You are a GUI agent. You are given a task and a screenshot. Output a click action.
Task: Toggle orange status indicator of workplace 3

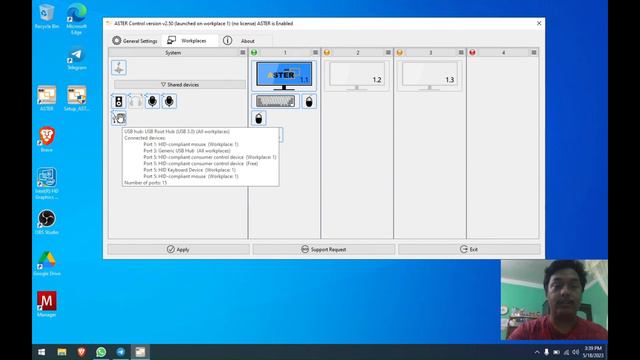(400, 53)
